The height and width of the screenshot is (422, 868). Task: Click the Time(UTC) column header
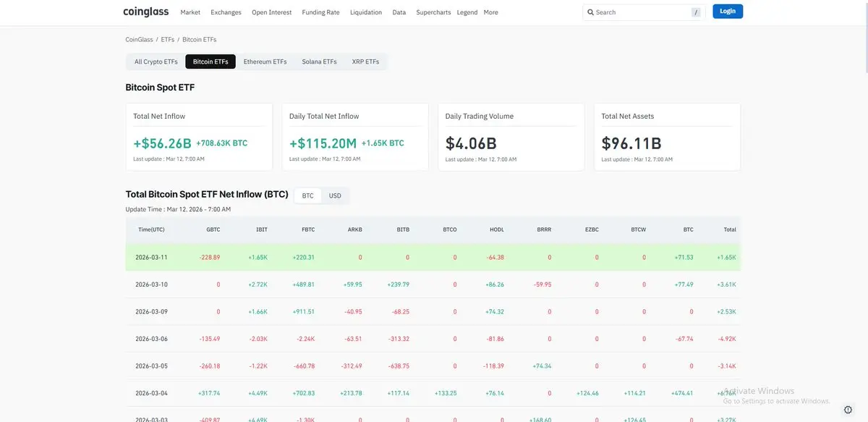(x=151, y=229)
